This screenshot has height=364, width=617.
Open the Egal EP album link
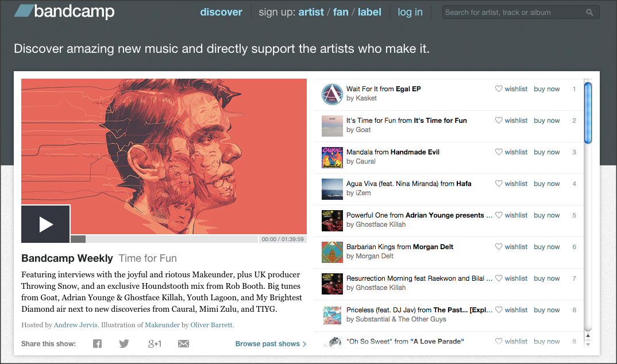tap(408, 89)
